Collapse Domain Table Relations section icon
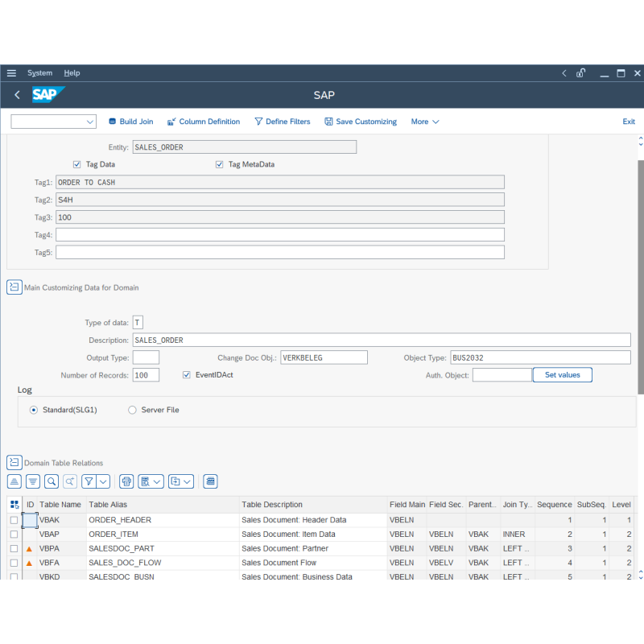Screen dimensions: 644x644 pos(14,462)
